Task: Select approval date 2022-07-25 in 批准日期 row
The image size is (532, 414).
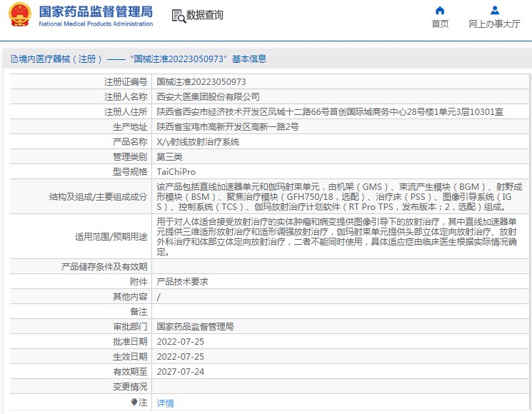Action: pos(181,341)
